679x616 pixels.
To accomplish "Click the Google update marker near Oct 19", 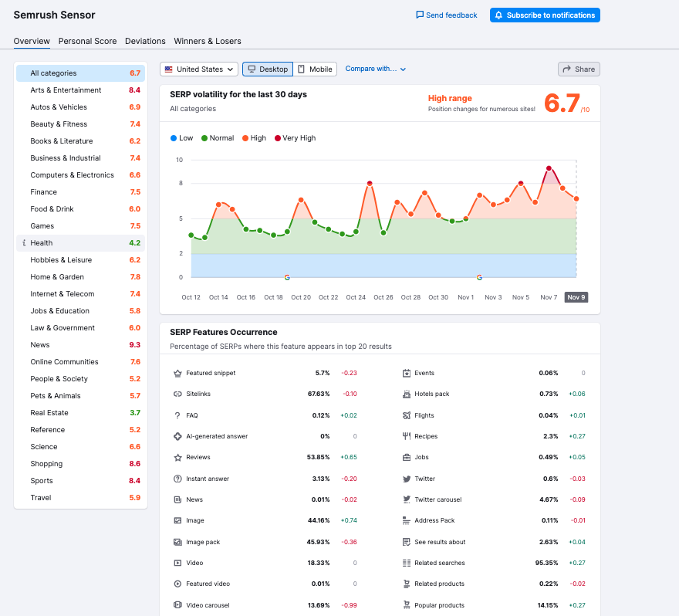I will click(x=287, y=277).
